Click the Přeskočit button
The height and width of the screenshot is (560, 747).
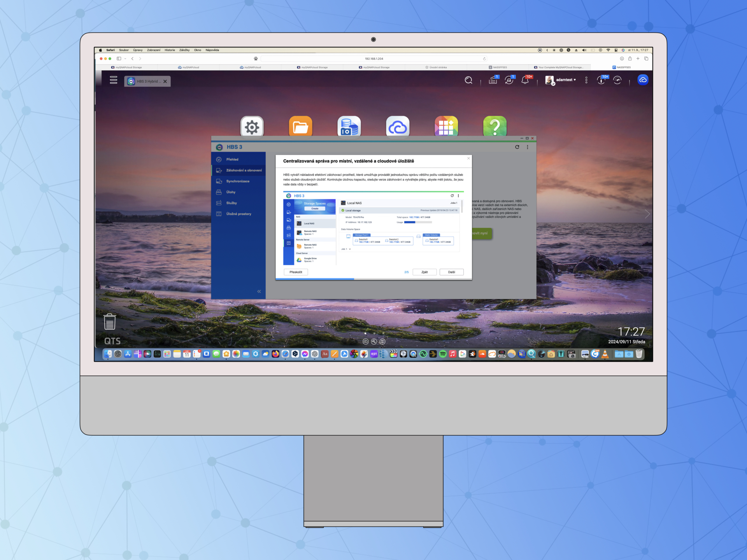[296, 272]
